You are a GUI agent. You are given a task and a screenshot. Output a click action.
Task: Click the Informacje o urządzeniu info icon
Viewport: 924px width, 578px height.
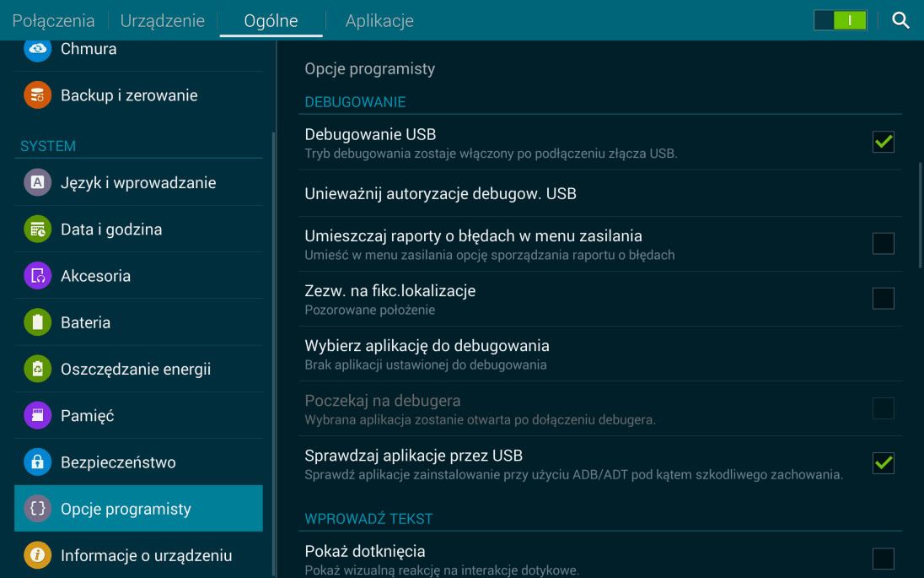point(38,555)
